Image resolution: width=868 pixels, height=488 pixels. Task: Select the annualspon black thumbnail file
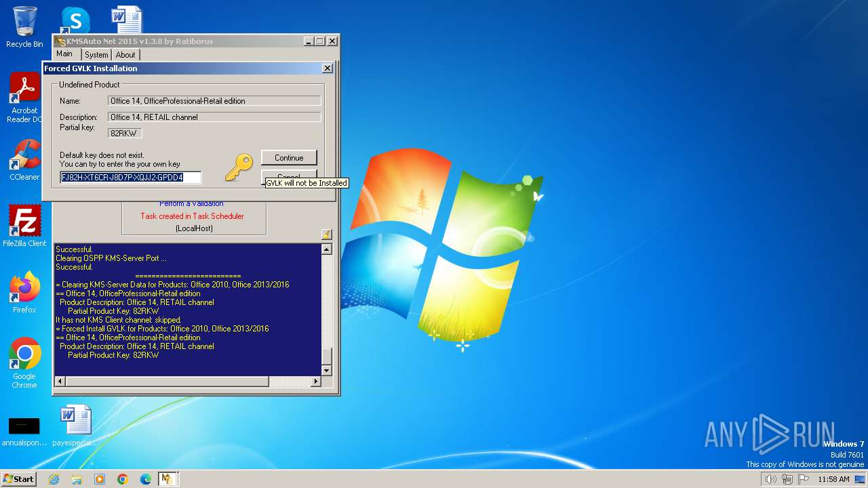click(x=24, y=431)
